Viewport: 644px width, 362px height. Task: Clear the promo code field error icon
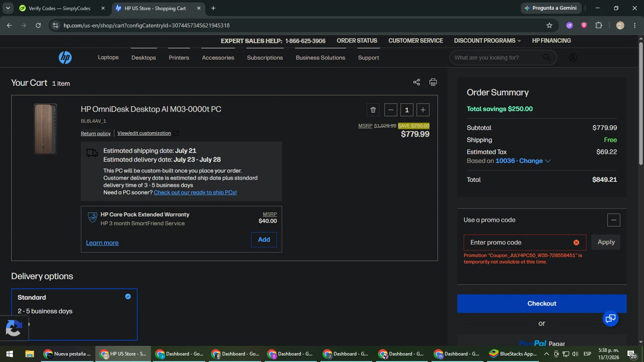pyautogui.click(x=576, y=242)
